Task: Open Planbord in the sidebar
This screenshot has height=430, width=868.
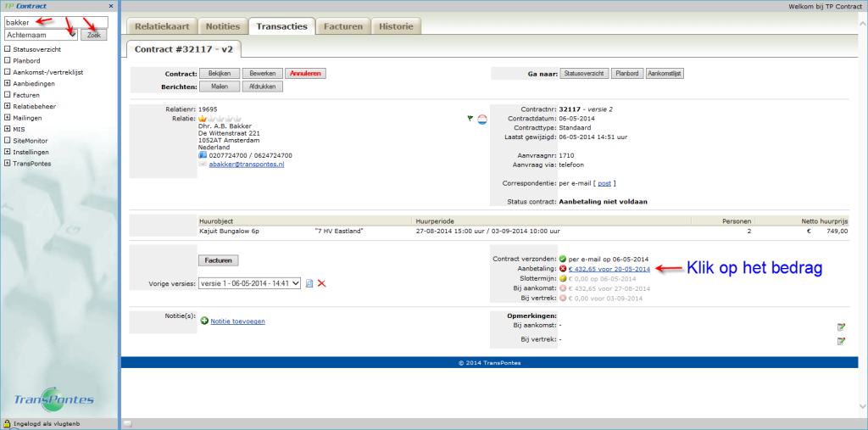Action: tap(29, 60)
